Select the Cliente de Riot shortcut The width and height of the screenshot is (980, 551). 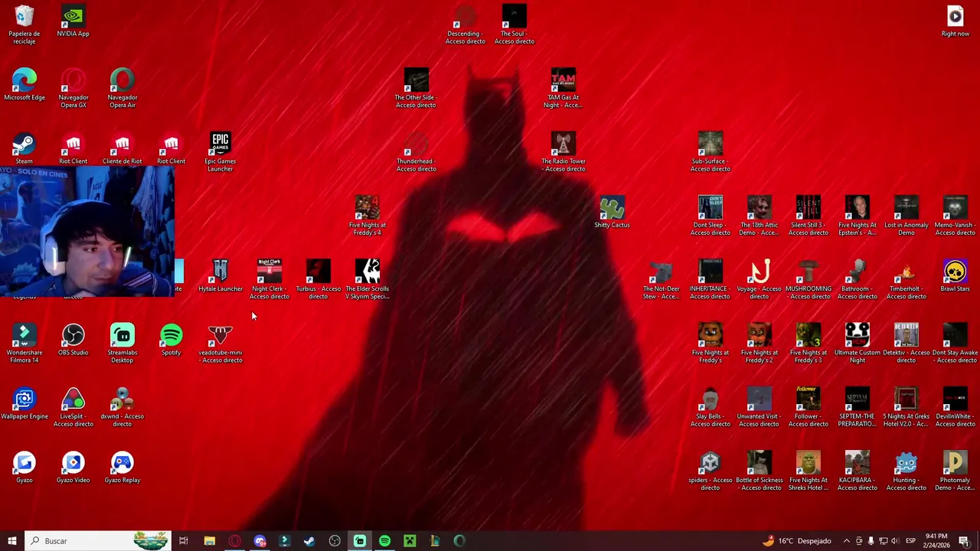click(x=122, y=148)
